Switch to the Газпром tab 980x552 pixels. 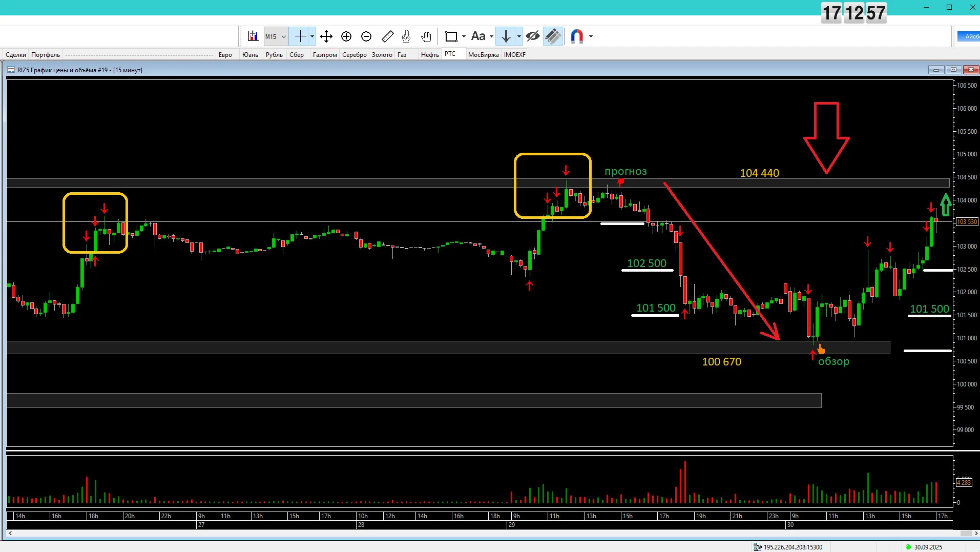coord(325,55)
